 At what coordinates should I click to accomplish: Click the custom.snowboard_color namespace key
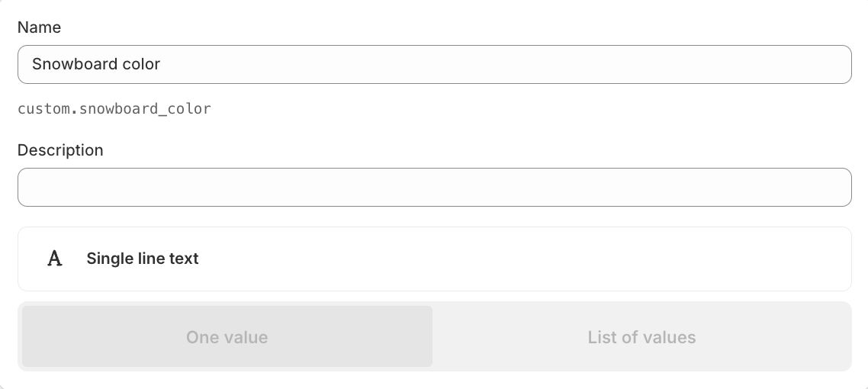[114, 109]
